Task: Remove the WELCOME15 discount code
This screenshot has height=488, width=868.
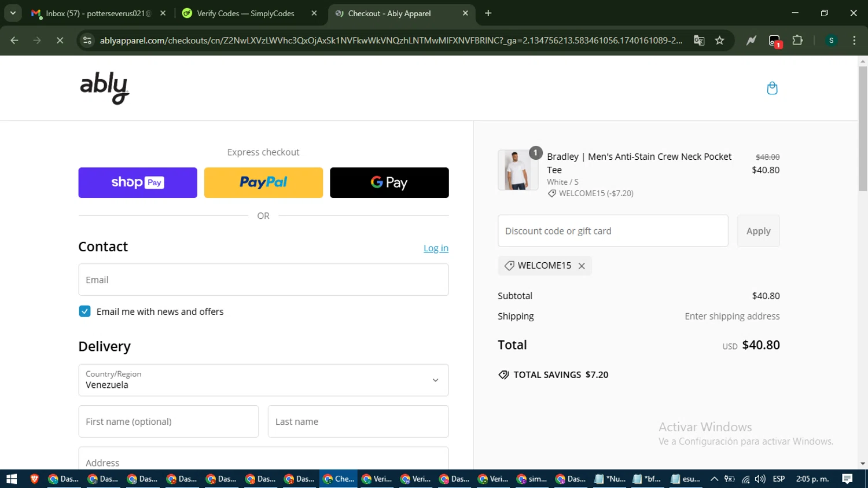Action: (582, 266)
